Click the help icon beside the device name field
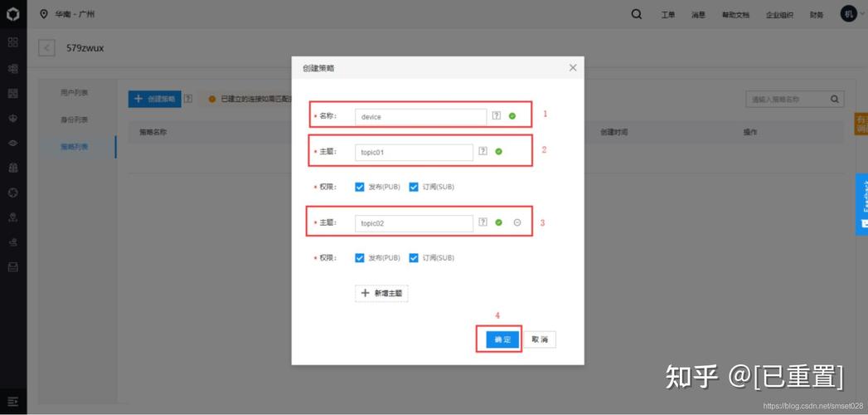 (x=496, y=116)
